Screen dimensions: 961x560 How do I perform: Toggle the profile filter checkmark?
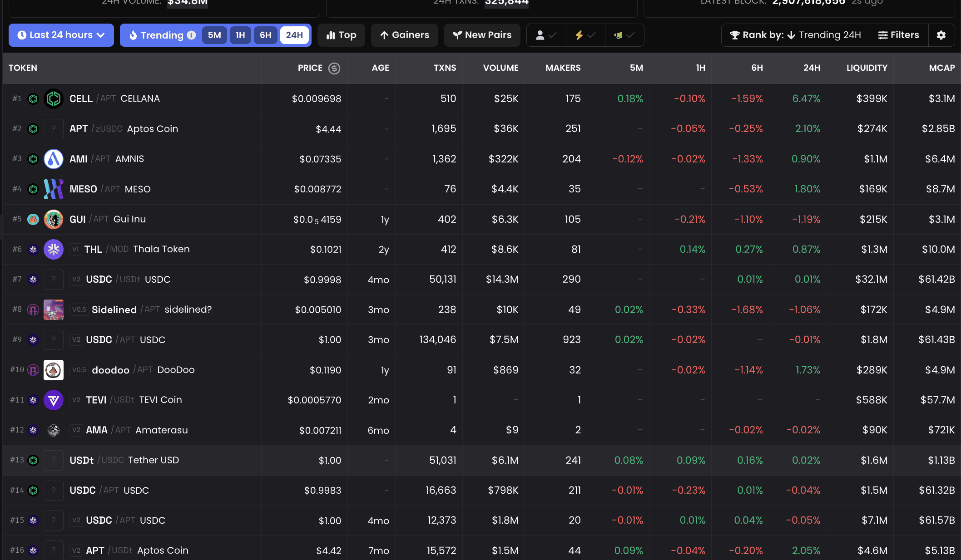(546, 35)
